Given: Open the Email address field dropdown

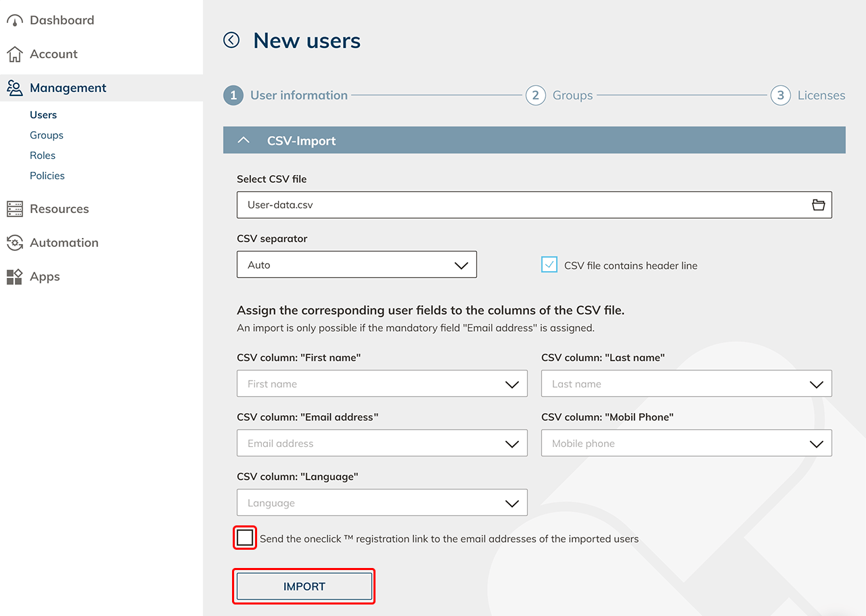Looking at the screenshot, I should 382,444.
